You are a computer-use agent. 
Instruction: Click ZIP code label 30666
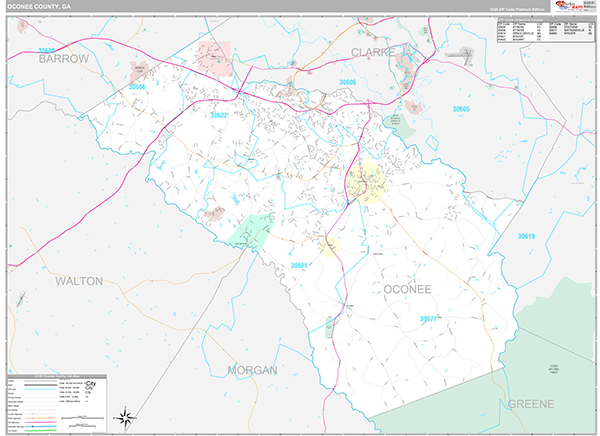pos(137,87)
